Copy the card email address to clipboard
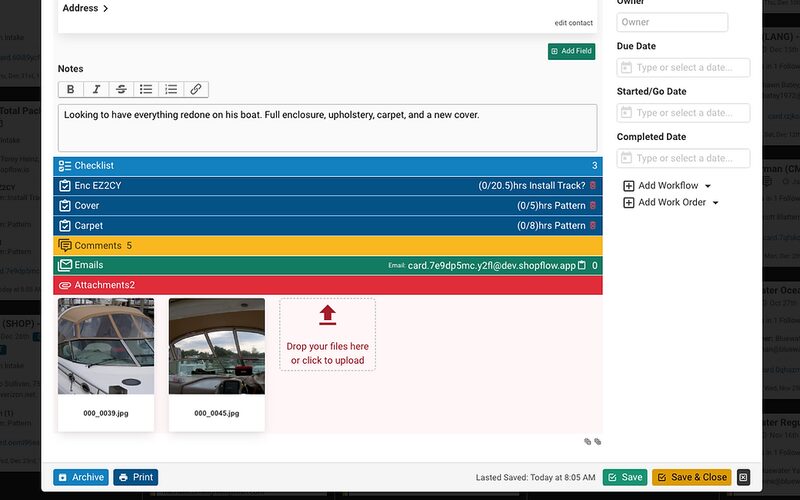Screen dimensions: 800x500 (x=582, y=265)
